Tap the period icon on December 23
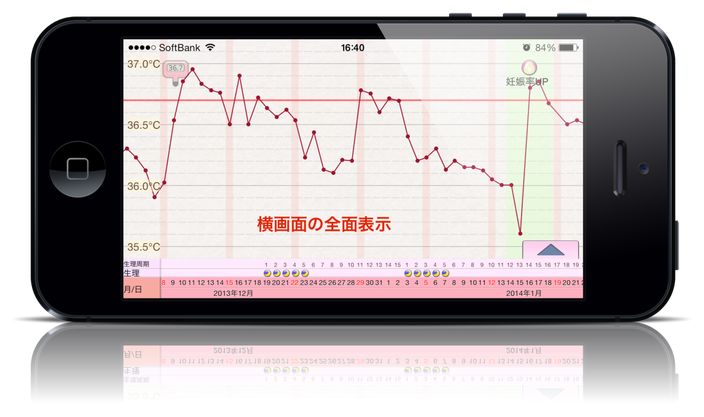Image resolution: width=704 pixels, height=417 pixels. [305, 273]
